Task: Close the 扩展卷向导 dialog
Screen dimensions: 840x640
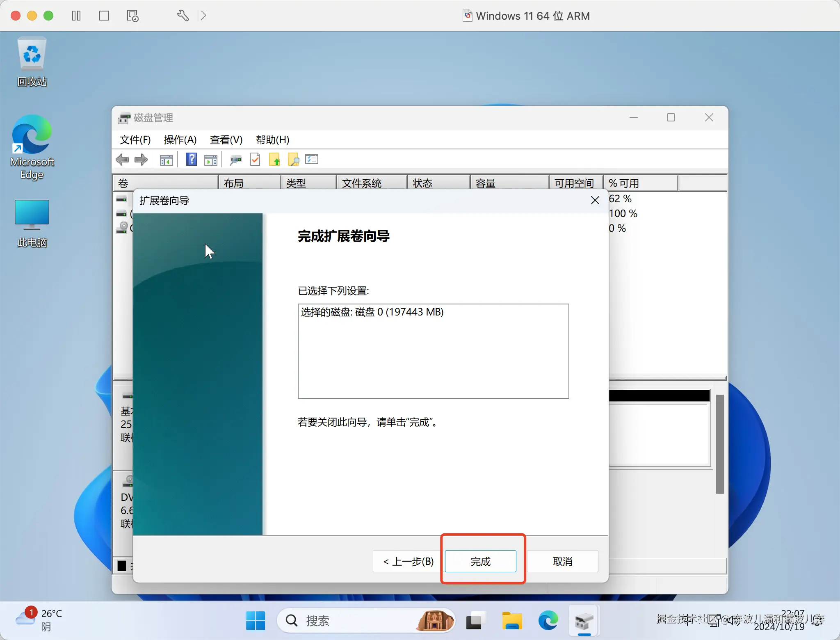Action: tap(595, 200)
